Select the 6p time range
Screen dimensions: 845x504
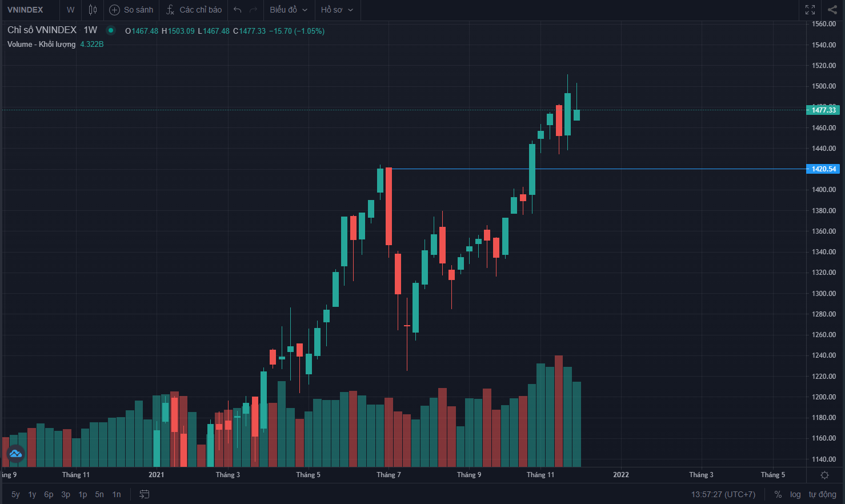pos(49,494)
